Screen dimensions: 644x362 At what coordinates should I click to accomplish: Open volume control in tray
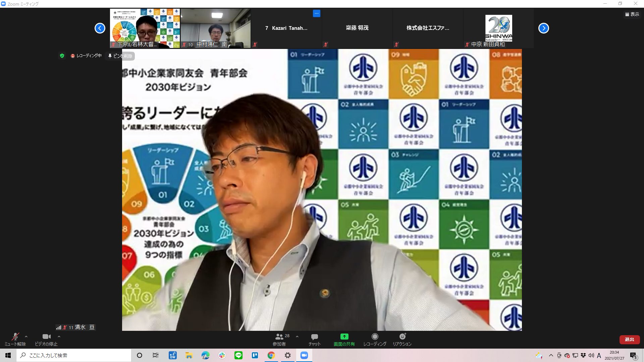[x=591, y=355]
